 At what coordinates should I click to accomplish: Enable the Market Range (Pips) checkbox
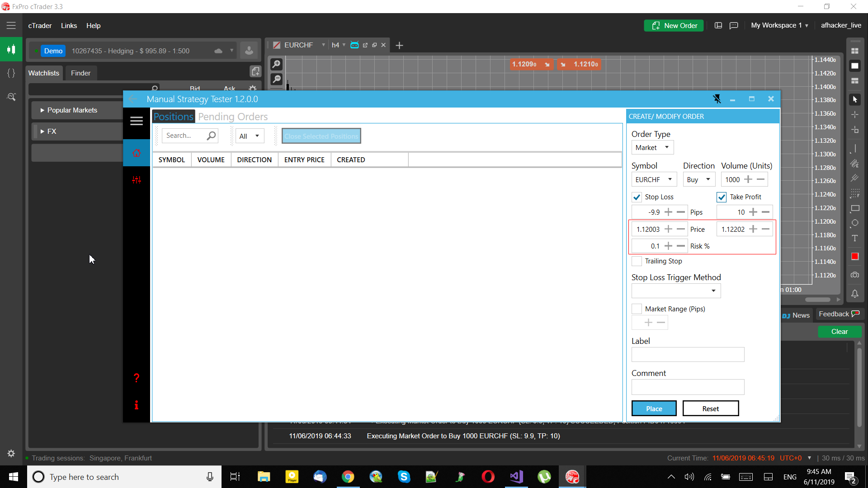637,309
